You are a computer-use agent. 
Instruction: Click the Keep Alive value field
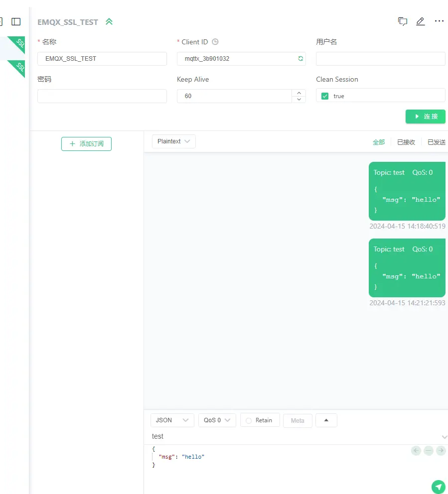pyautogui.click(x=234, y=96)
